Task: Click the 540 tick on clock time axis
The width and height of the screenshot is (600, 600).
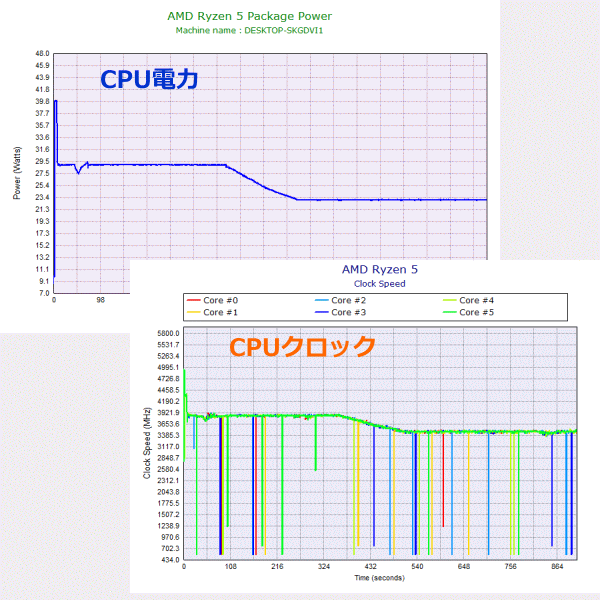Action: (417, 566)
